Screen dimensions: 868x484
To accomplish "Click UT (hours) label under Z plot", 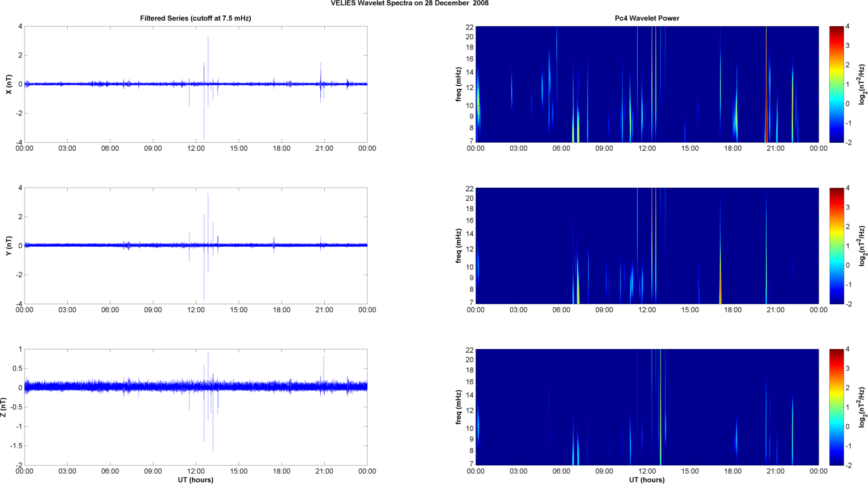I will [x=195, y=480].
